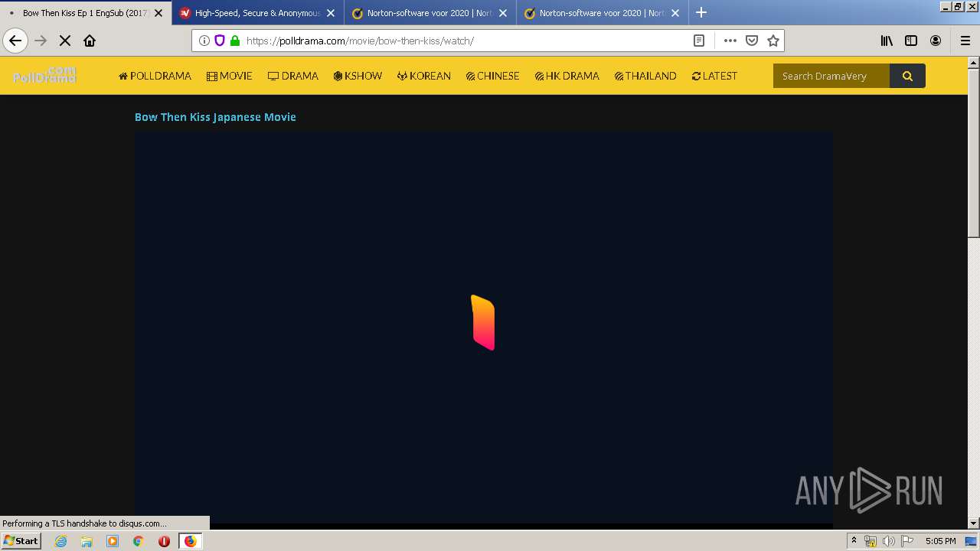
Task: Show sidebars icon
Action: coord(911,41)
